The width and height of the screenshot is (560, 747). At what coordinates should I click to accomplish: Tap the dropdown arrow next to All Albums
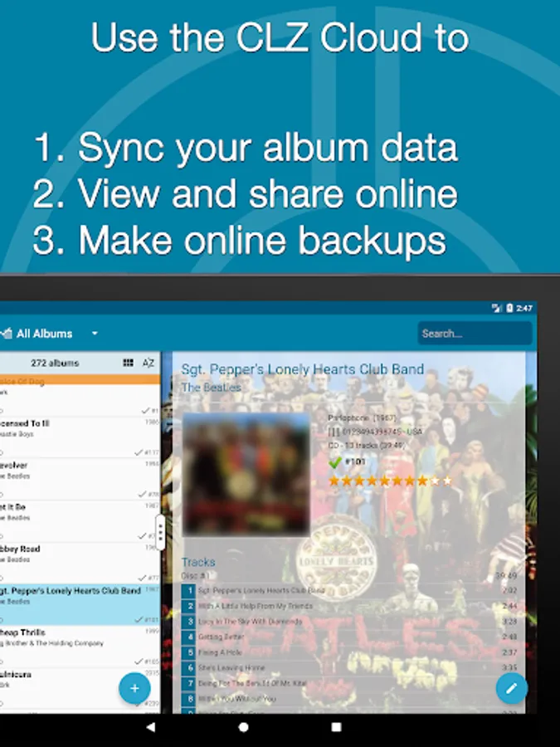click(95, 334)
